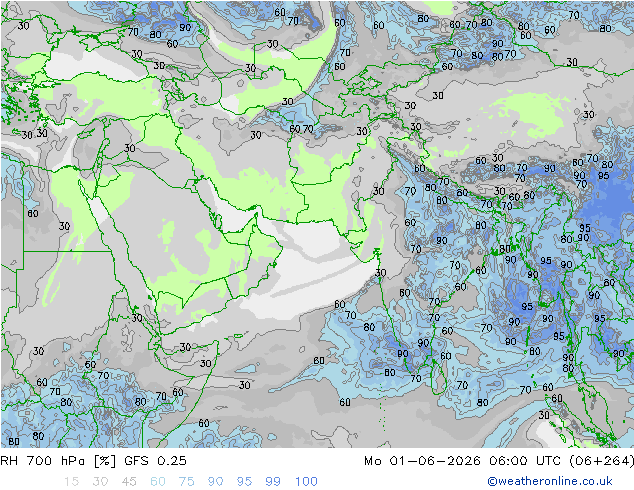
Task: Click the legend value 45
Action: [x=129, y=482]
